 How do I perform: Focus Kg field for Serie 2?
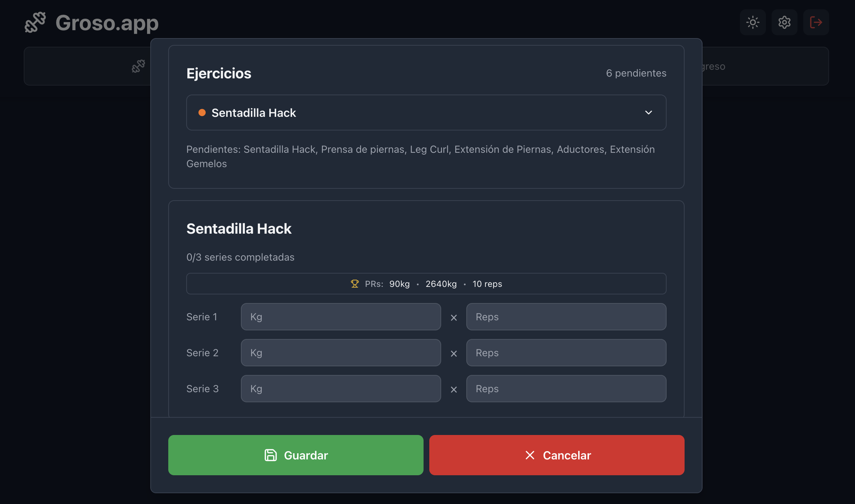pyautogui.click(x=340, y=353)
